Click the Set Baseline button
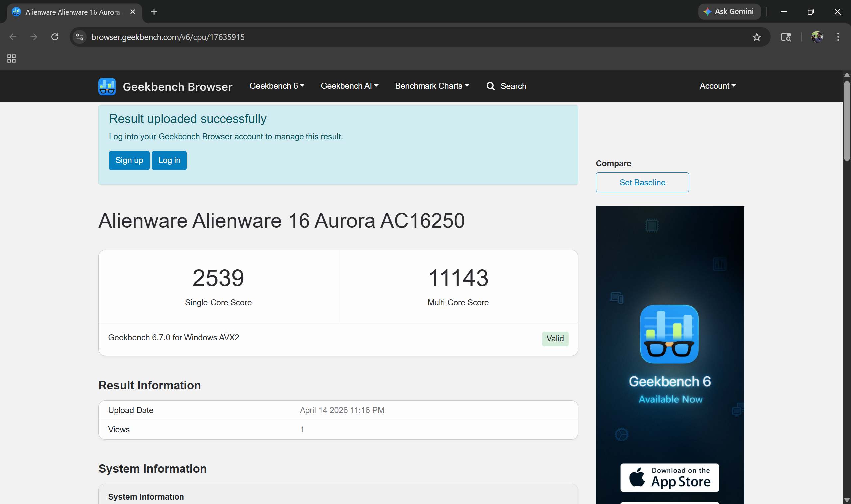Image resolution: width=851 pixels, height=504 pixels. [642, 183]
